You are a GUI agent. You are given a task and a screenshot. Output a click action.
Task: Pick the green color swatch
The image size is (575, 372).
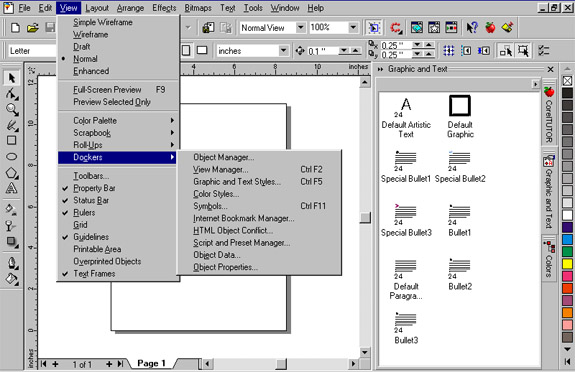(567, 252)
